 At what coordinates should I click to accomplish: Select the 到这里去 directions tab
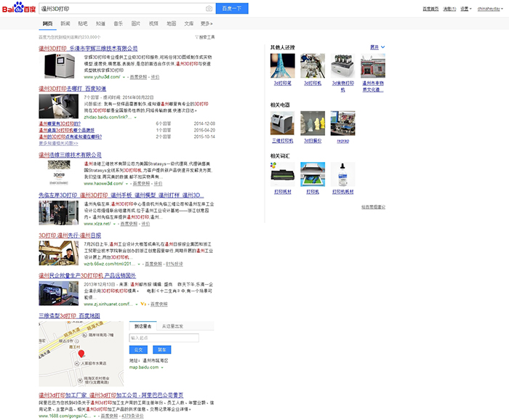tap(143, 326)
